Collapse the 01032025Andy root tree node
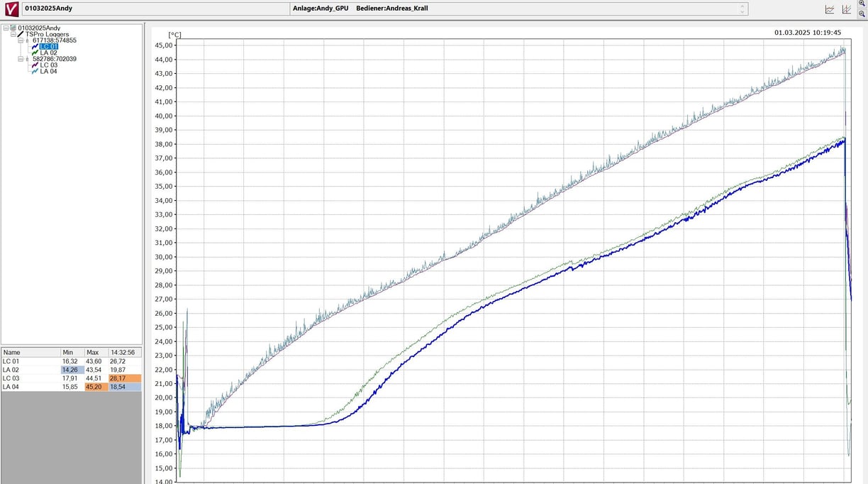Image resolution: width=868 pixels, height=484 pixels. [x=6, y=28]
